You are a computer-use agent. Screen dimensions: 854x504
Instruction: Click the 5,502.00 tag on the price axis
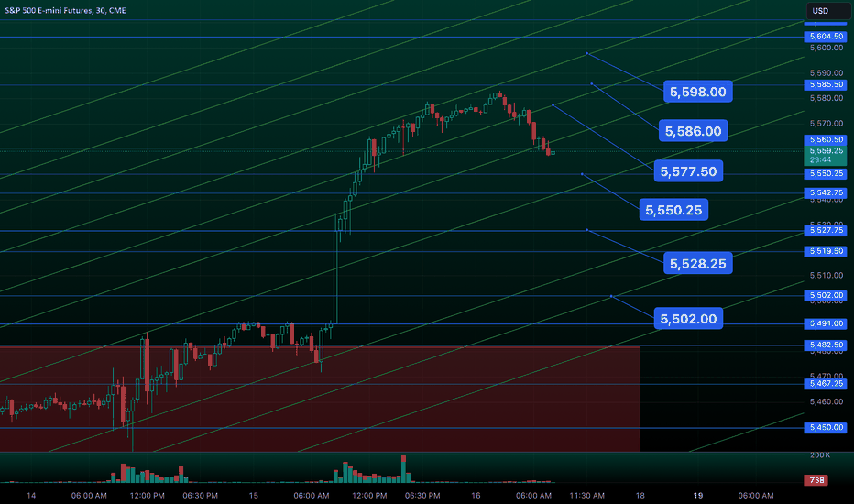pyautogui.click(x=826, y=295)
